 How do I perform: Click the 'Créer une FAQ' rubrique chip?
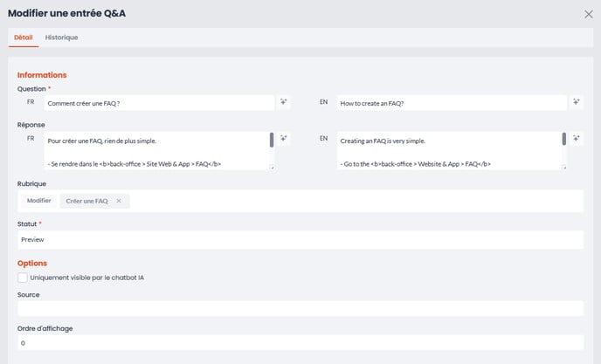(86, 201)
